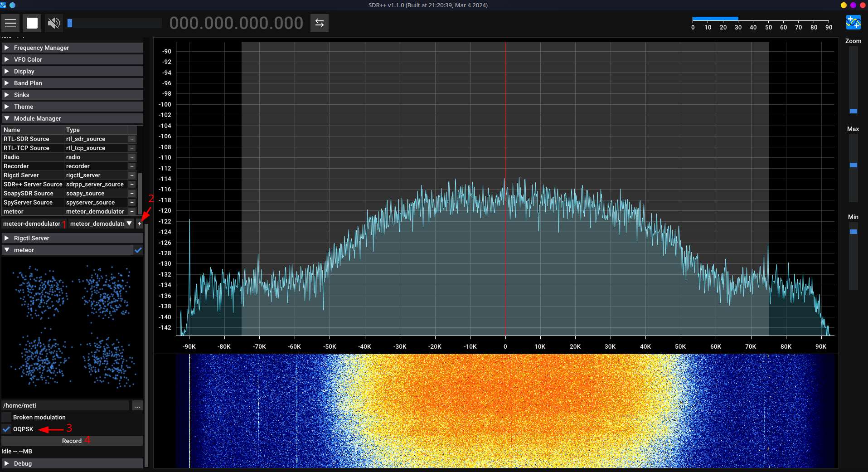Open the path browser ellipsis icon
The height and width of the screenshot is (472, 868).
(137, 405)
